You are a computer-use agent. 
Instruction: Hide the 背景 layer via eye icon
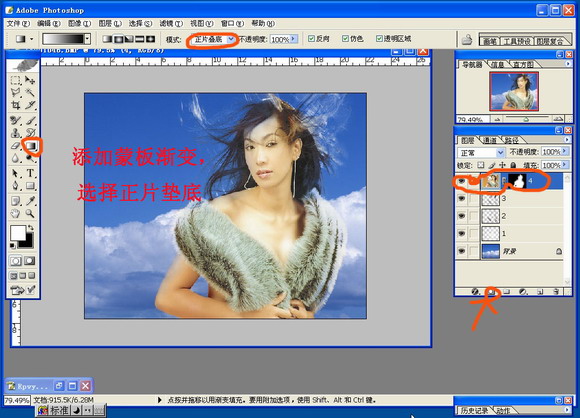(x=462, y=251)
